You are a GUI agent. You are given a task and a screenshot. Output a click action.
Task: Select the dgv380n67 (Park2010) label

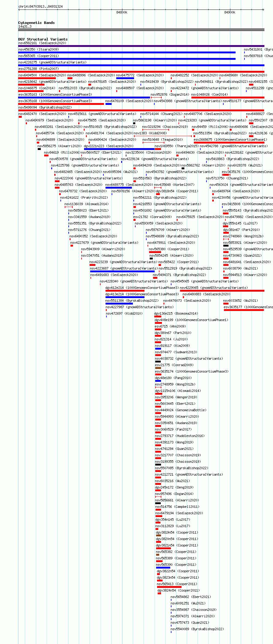click(173, 333)
